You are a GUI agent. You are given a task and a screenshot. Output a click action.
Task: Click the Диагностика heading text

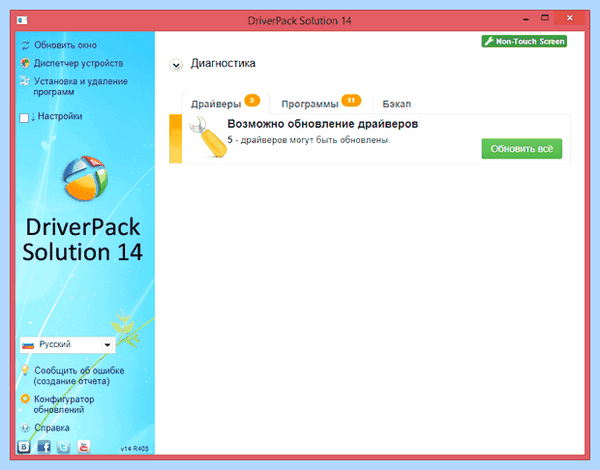point(223,63)
